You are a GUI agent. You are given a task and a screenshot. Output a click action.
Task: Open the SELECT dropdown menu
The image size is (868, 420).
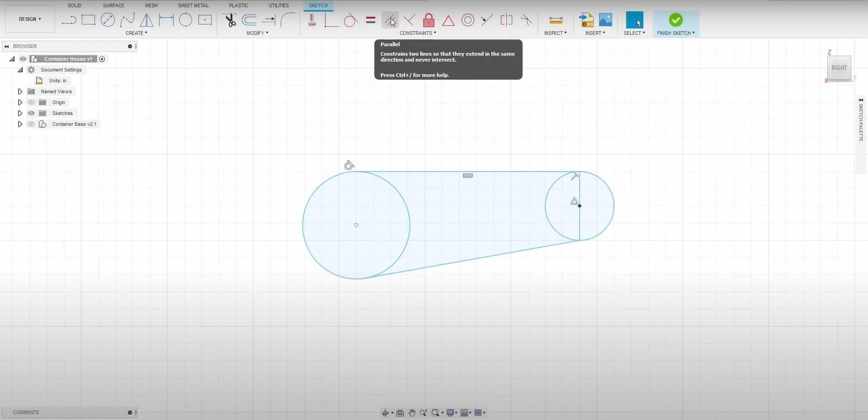tap(635, 33)
